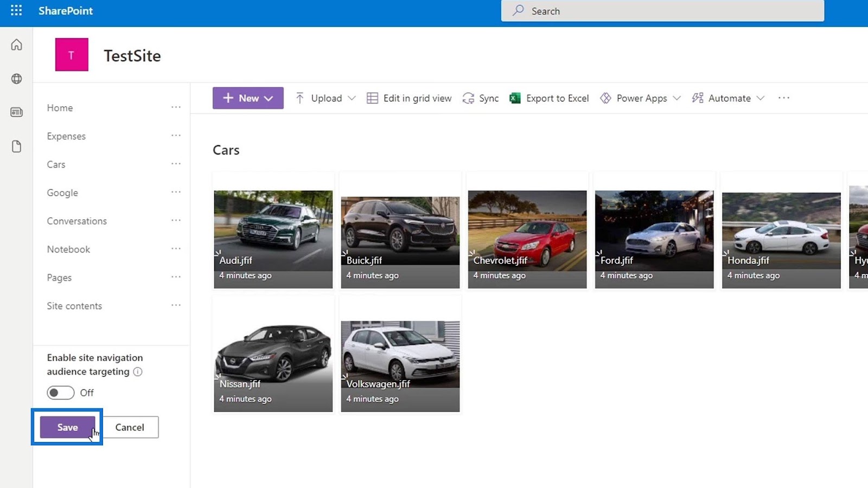The image size is (868, 488).
Task: Open the Volkswagen.jfif thumbnail
Action: [400, 366]
